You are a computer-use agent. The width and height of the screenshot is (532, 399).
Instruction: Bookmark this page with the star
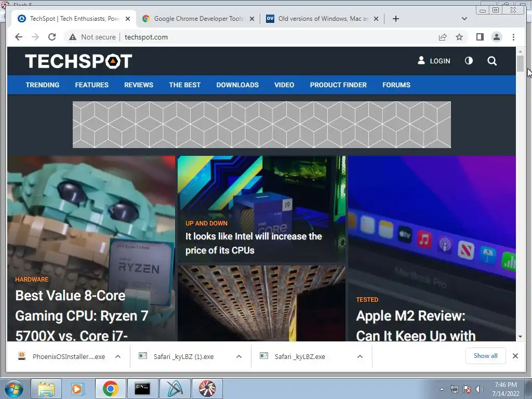(459, 37)
